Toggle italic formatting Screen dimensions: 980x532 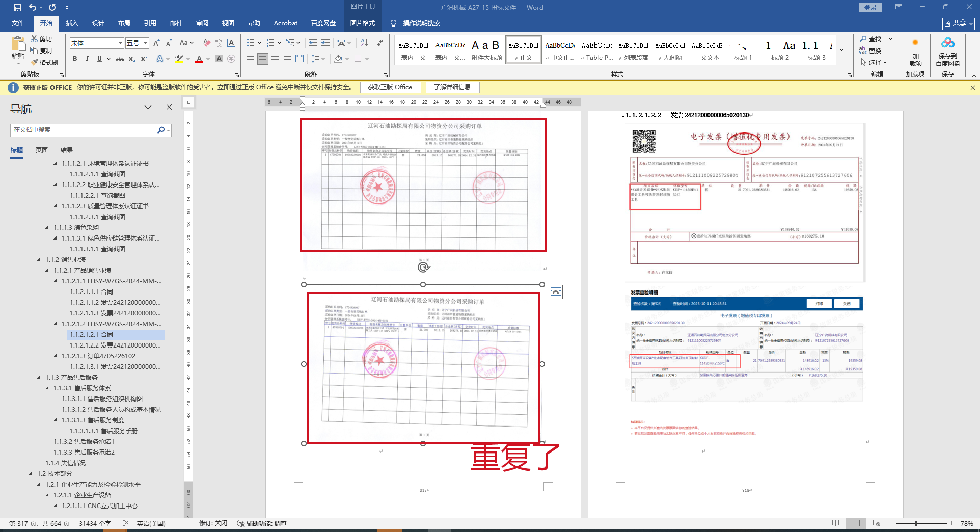pos(87,59)
